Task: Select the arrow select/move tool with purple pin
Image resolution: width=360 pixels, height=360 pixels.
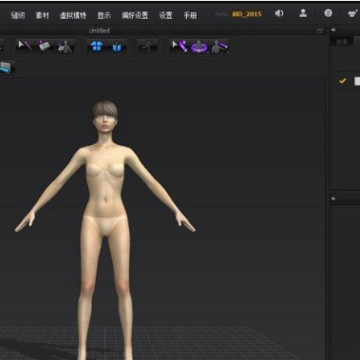Action: [25, 46]
